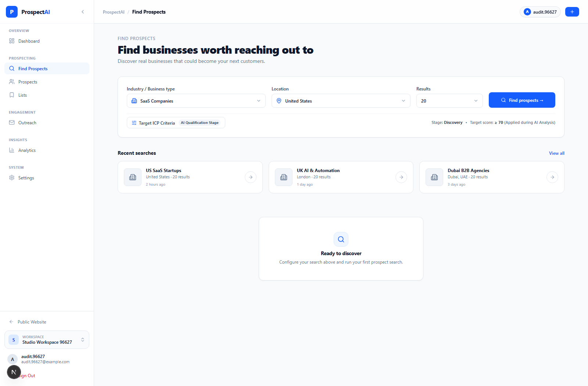This screenshot has width=588, height=386.
Task: Select the 'London · 20 results' text
Action: point(314,177)
